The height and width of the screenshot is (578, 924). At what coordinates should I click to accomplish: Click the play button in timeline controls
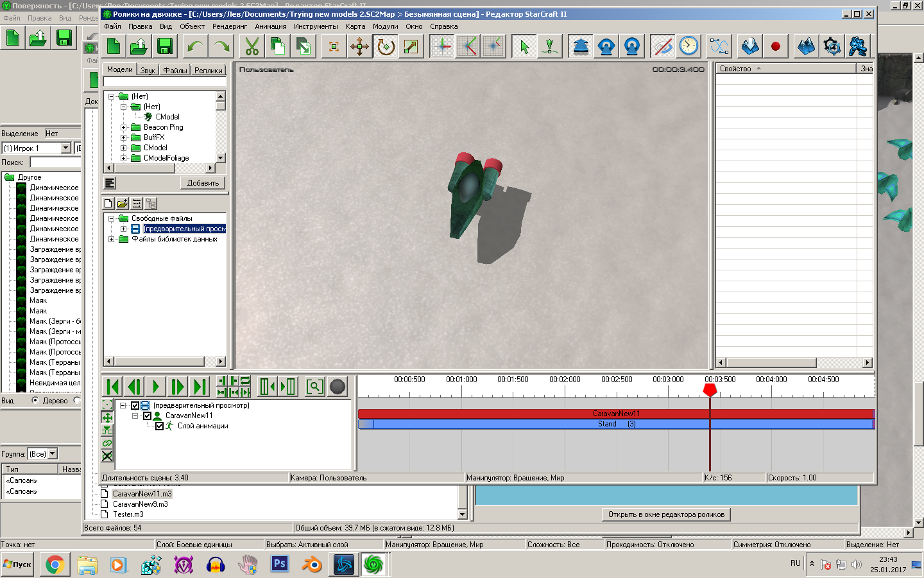(155, 387)
